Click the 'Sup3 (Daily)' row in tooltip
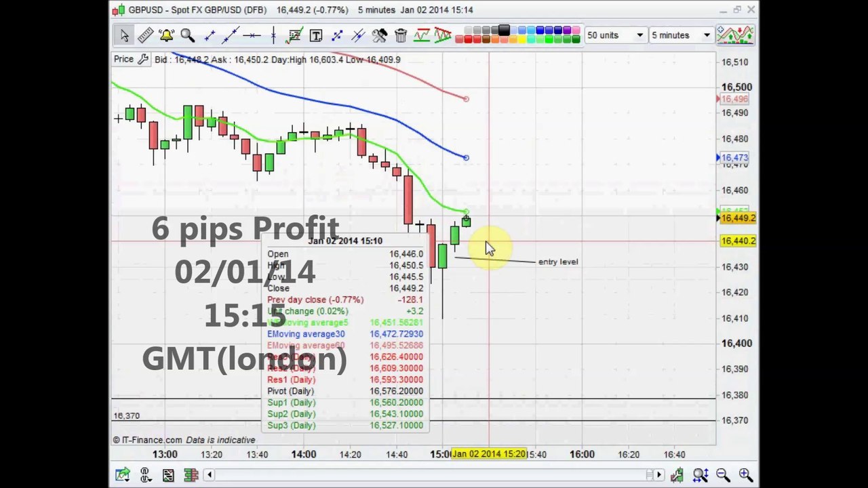Screen dimensions: 868x488 click(x=344, y=426)
